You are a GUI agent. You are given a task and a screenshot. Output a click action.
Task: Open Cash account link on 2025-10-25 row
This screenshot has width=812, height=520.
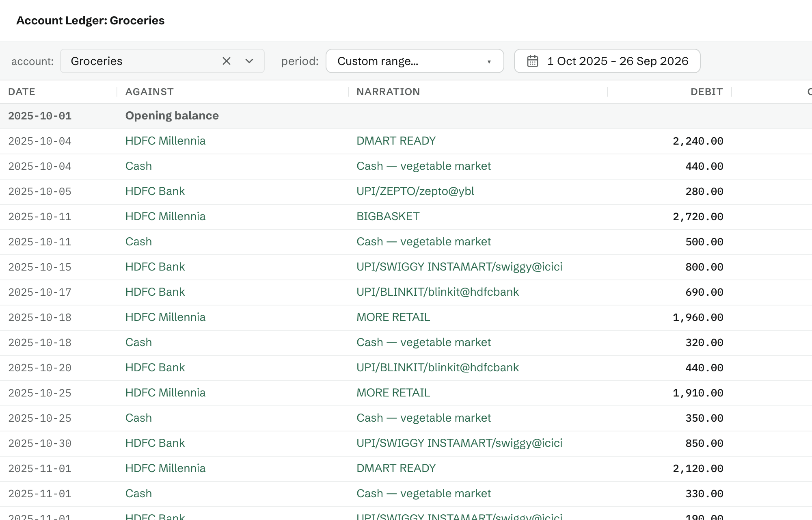[138, 418]
